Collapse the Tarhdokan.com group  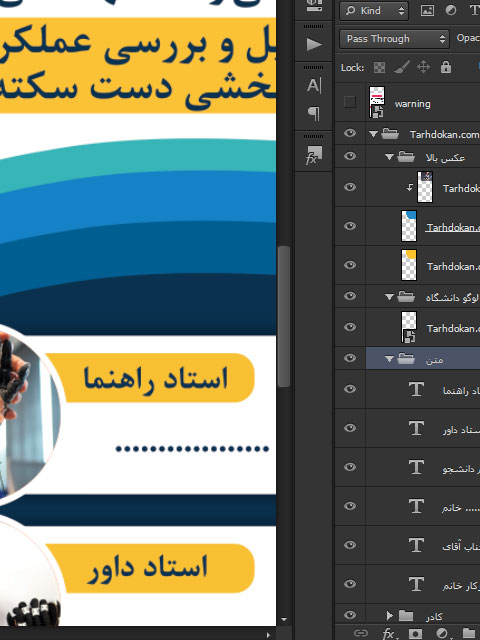click(x=373, y=133)
